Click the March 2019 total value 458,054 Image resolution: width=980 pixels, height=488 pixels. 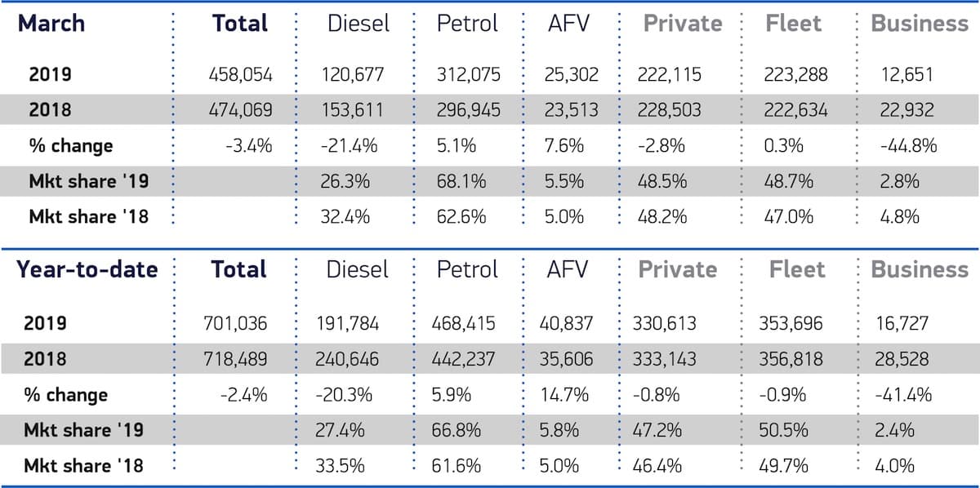[x=239, y=75]
